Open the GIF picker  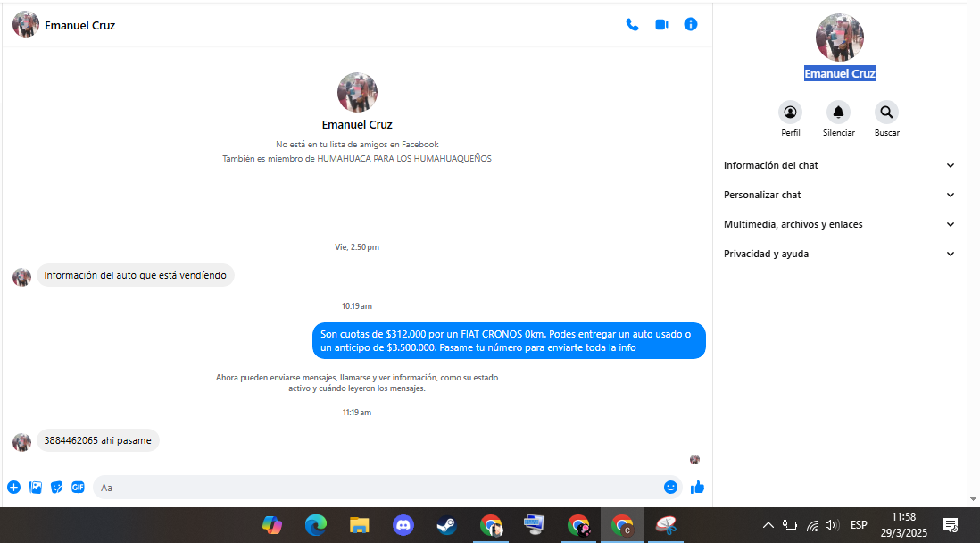(x=79, y=488)
